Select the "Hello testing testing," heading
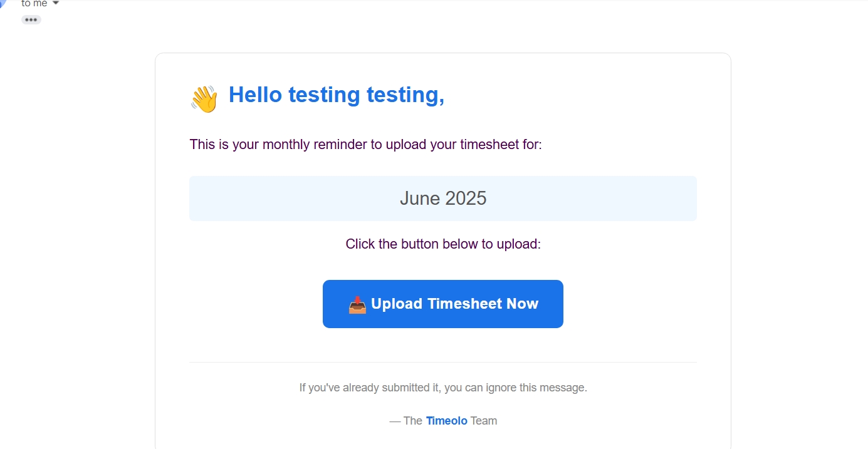Image resolution: width=868 pixels, height=449 pixels. coord(336,95)
